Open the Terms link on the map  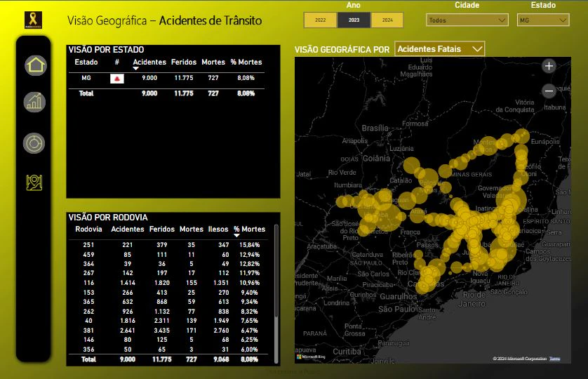point(554,359)
